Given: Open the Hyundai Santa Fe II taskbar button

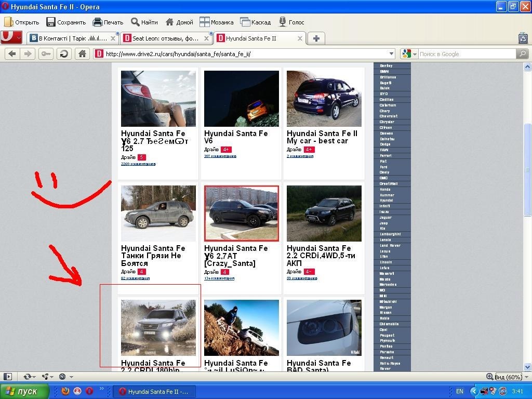Looking at the screenshot, I should 154,392.
